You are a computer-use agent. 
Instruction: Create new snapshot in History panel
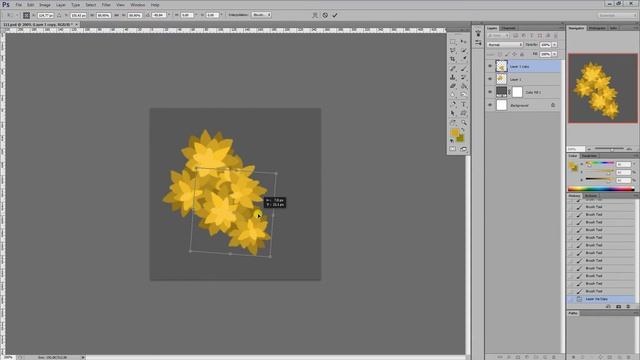coord(618,306)
